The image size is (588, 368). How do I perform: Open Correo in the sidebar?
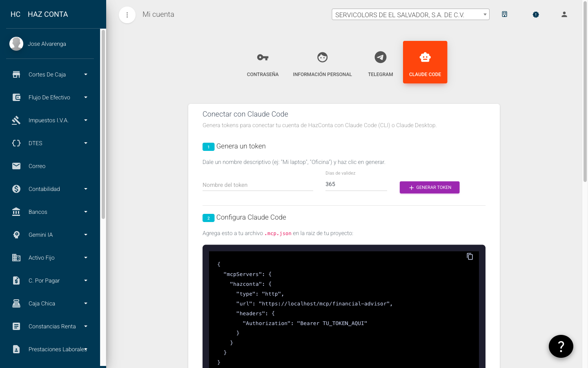click(50, 166)
